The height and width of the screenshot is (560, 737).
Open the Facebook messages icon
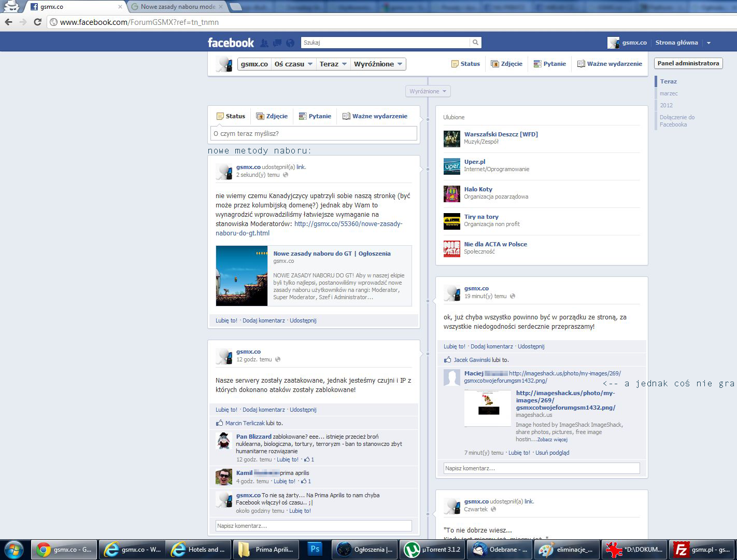point(277,43)
